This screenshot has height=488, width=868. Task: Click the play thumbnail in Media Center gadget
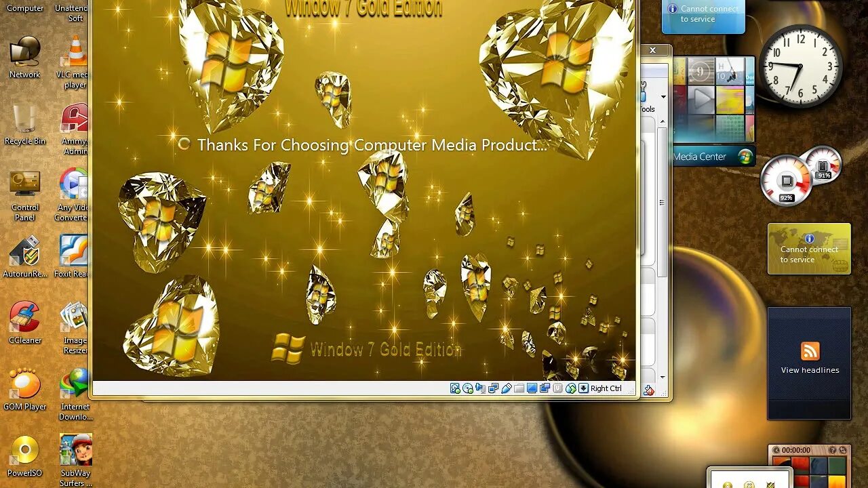pos(702,100)
